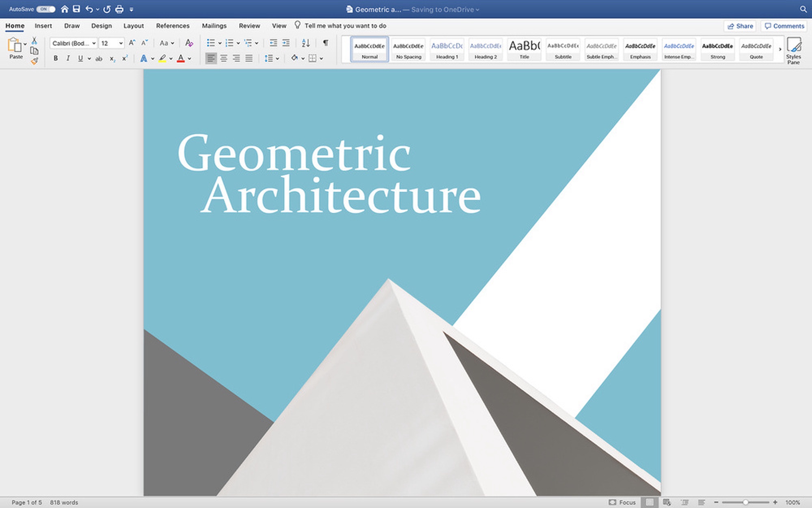This screenshot has width=812, height=508.
Task: Click the Cut scissors icon
Action: (35, 41)
